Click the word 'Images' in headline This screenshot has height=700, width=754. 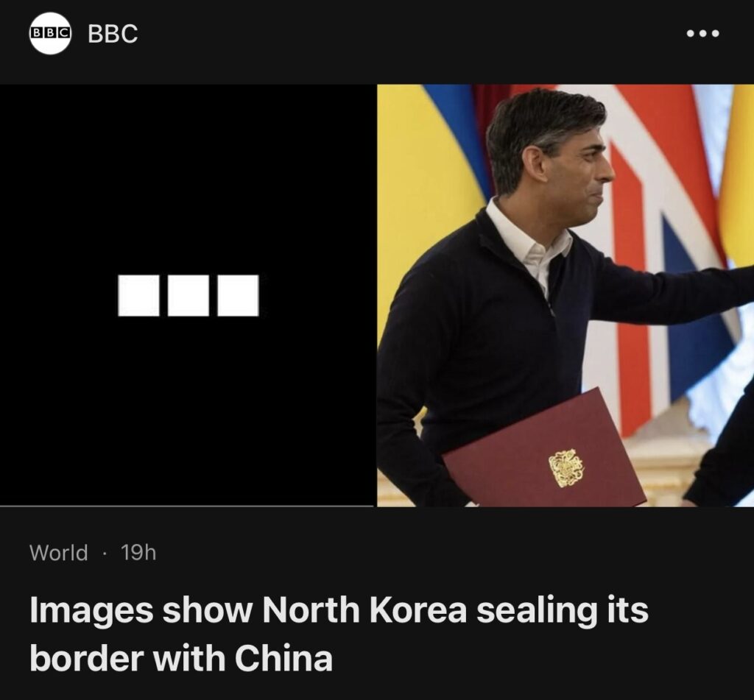click(91, 611)
